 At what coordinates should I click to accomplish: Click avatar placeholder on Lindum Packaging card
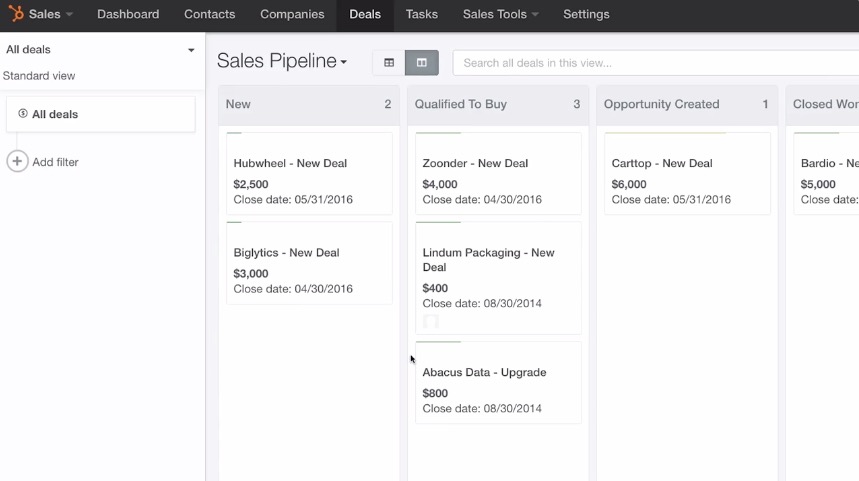pos(431,321)
